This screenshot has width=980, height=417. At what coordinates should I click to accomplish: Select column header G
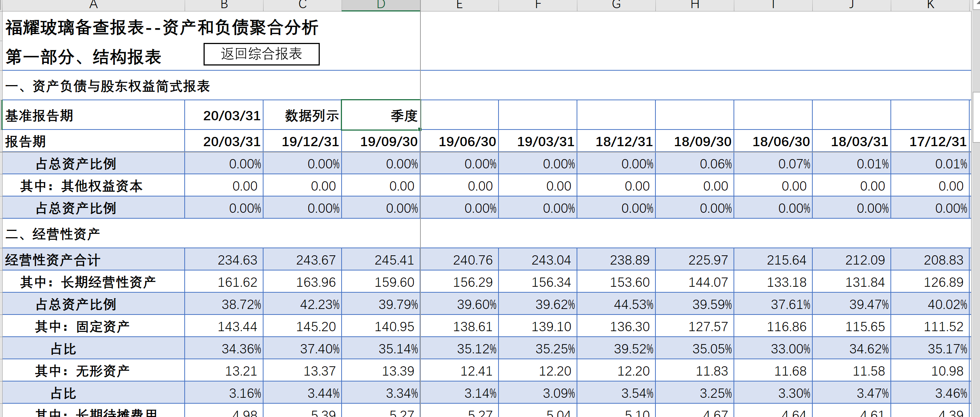[x=616, y=4]
